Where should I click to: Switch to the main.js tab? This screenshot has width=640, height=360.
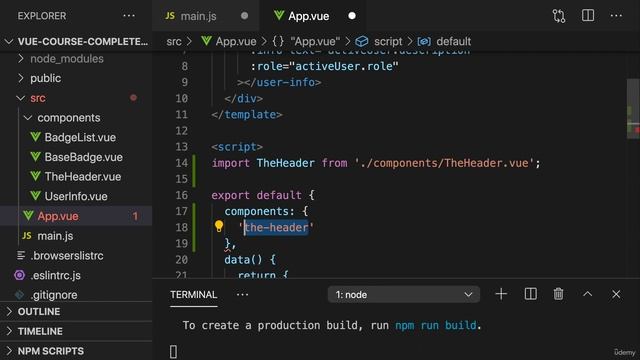click(x=198, y=16)
